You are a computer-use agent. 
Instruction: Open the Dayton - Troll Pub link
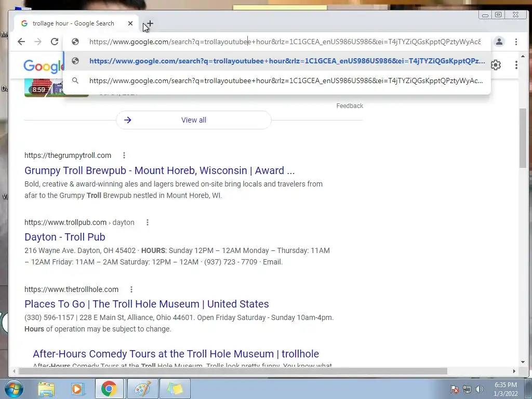65,237
